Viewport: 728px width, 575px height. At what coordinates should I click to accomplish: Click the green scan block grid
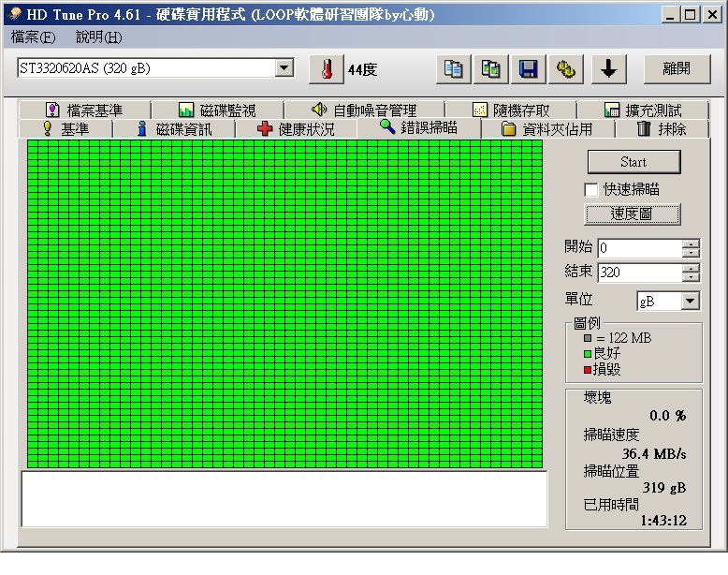284,304
